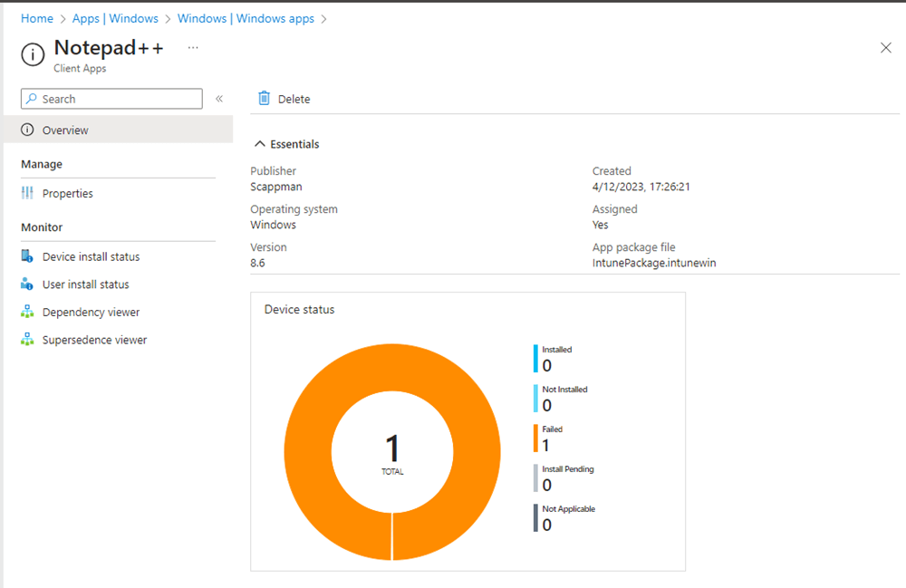
Task: Select the created date 4/12/2023, 17:26:21
Action: (641, 187)
